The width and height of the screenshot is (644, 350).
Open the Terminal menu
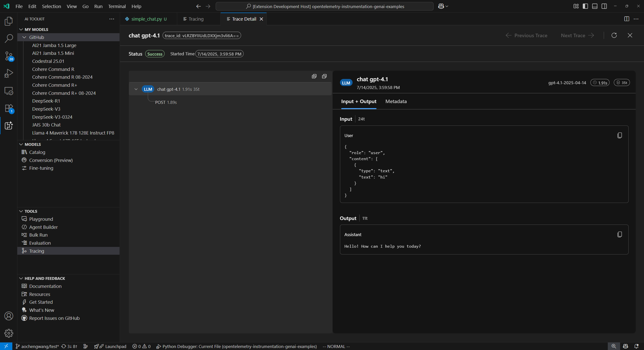click(117, 6)
